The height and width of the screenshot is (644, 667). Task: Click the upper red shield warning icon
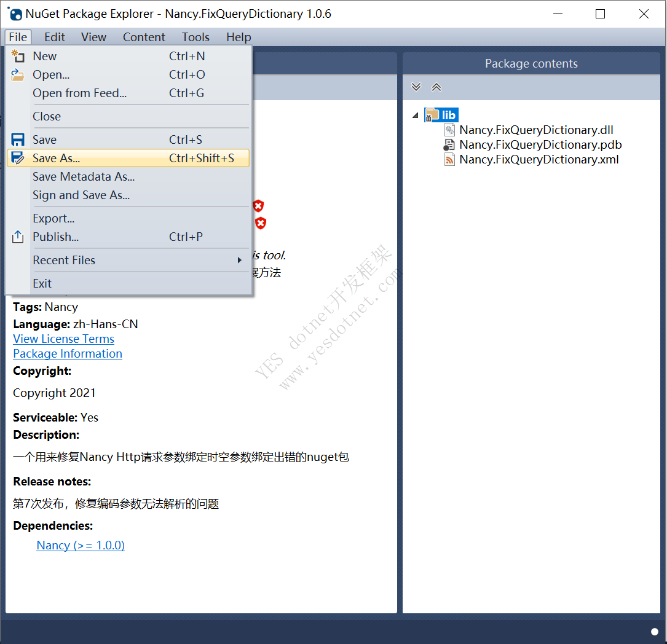coord(258,206)
